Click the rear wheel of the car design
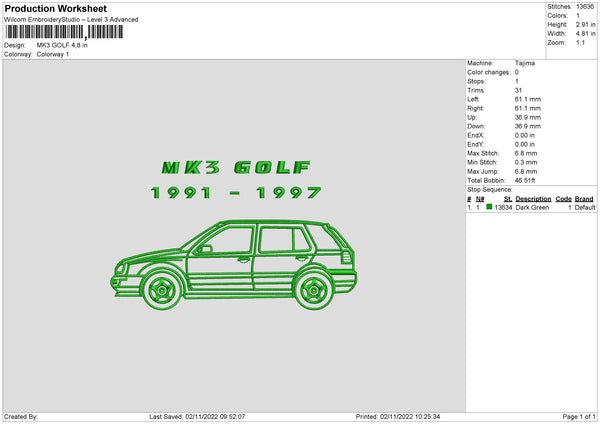The height and width of the screenshot is (424, 600). pyautogui.click(x=313, y=290)
